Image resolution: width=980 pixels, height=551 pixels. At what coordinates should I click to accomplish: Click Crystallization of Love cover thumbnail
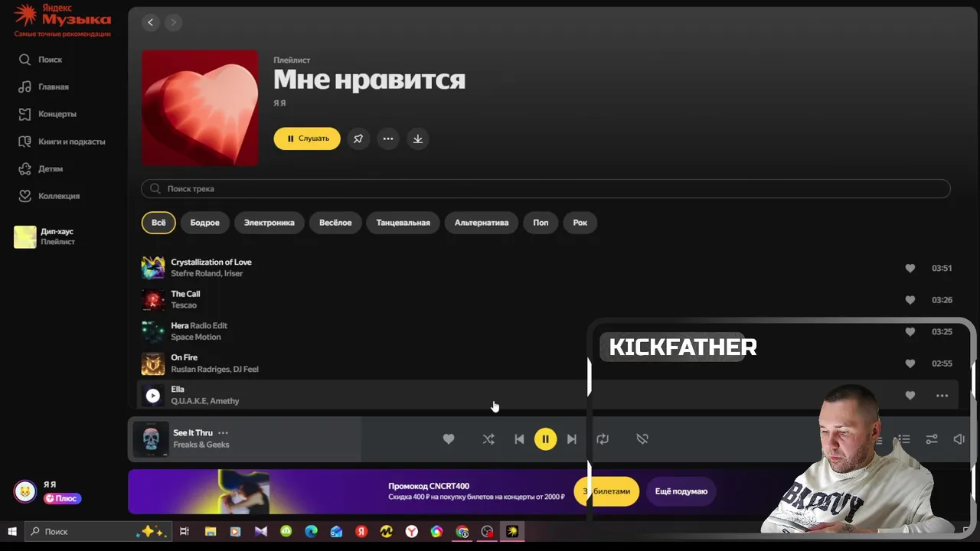(153, 268)
